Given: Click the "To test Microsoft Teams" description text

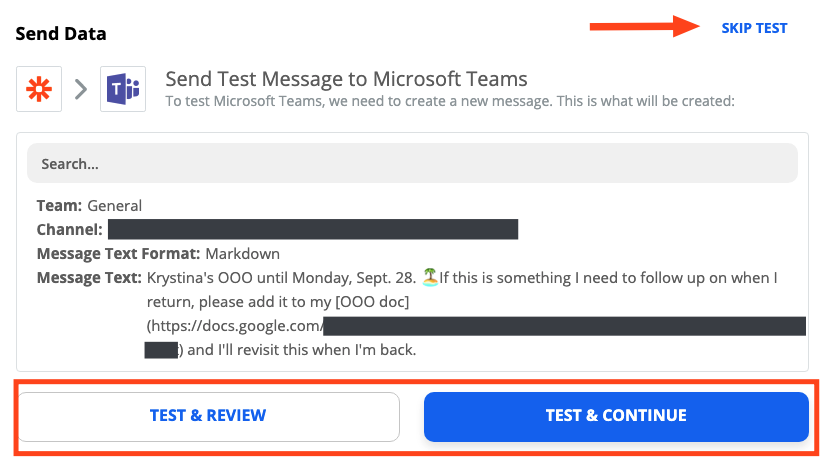Looking at the screenshot, I should [x=450, y=101].
